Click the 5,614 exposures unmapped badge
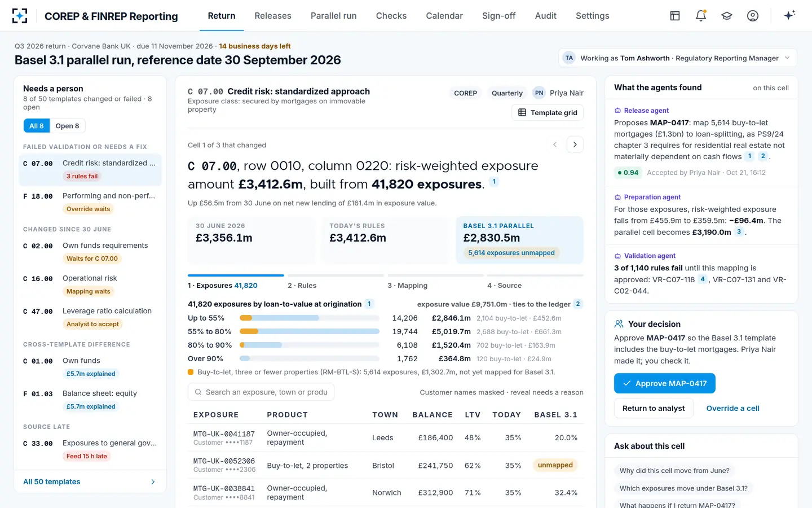812x508 pixels. tap(511, 253)
